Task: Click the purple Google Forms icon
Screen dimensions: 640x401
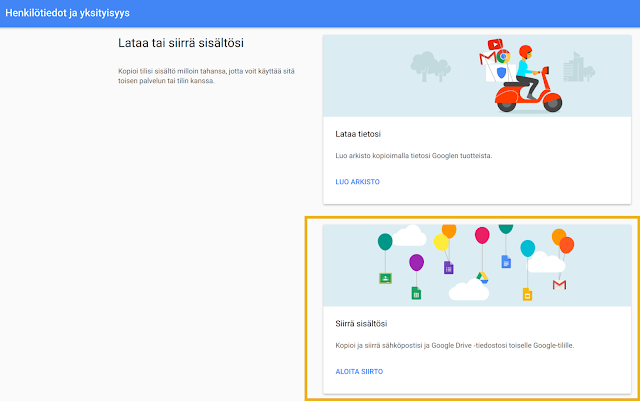Action: click(x=449, y=268)
